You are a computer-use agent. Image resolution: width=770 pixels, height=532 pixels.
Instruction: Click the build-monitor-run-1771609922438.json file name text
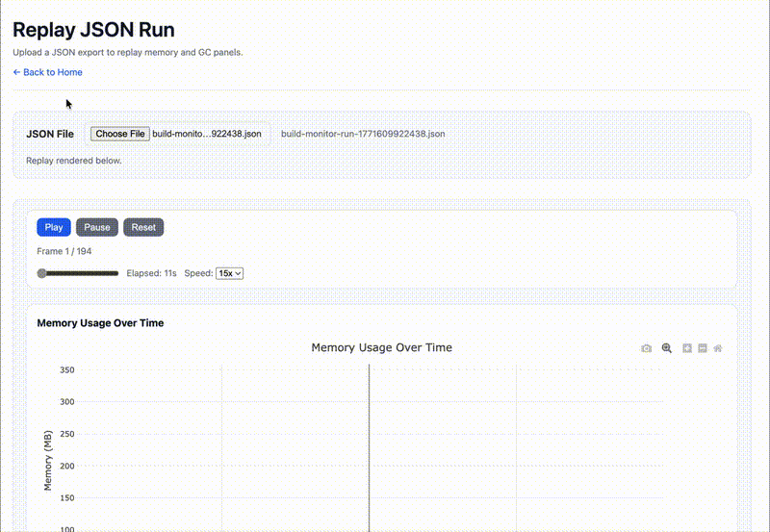pos(363,134)
